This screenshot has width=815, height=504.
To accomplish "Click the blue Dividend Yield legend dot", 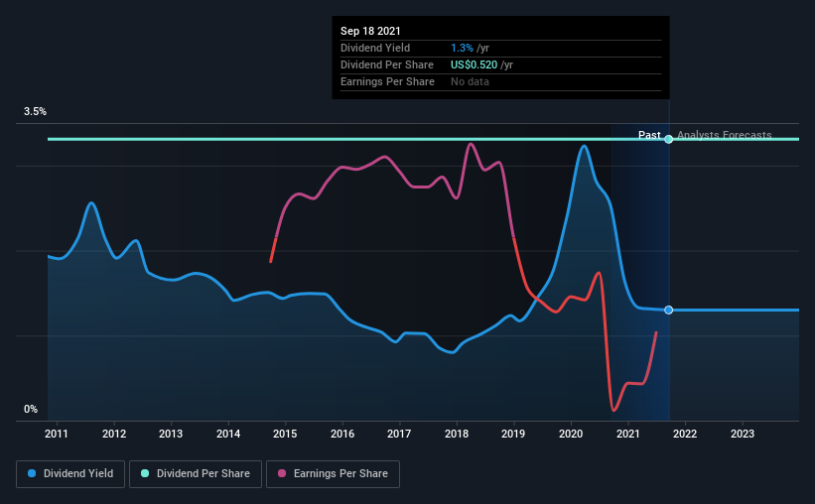I will (x=32, y=473).
